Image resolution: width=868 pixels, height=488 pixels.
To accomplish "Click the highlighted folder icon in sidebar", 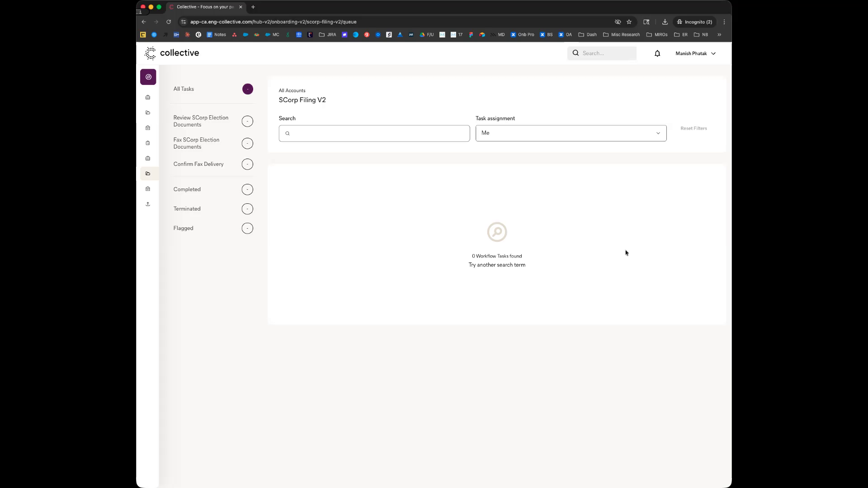I will pyautogui.click(x=148, y=174).
